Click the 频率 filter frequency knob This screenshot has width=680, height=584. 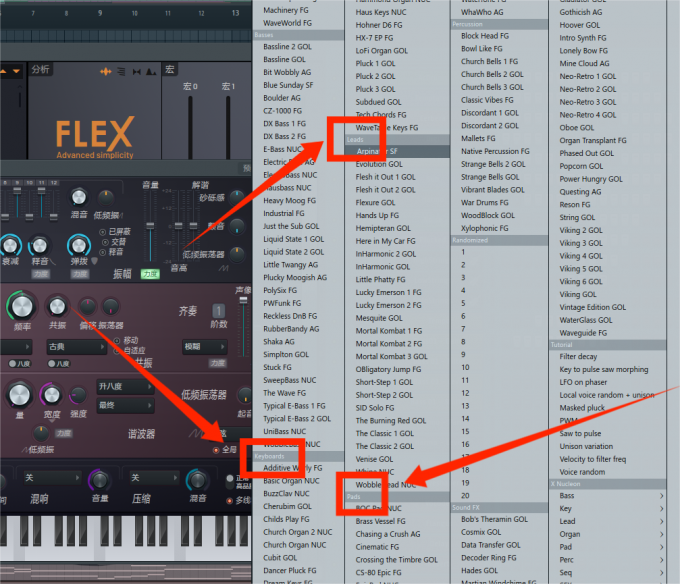point(21,307)
